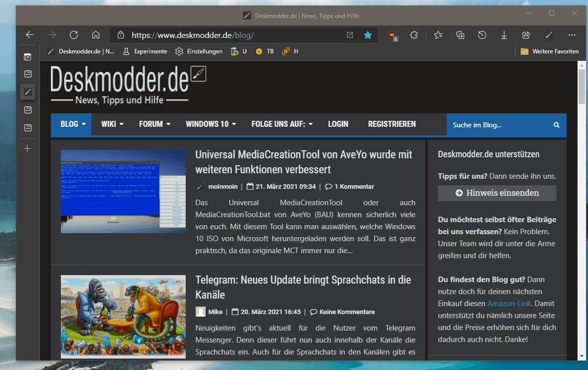Open author moinmoin profile
588x370 pixels.
pos(223,187)
